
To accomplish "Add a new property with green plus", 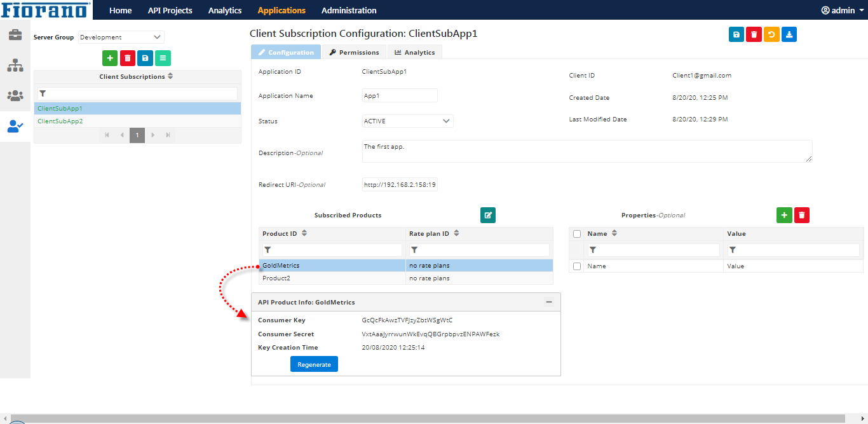I will pos(784,215).
